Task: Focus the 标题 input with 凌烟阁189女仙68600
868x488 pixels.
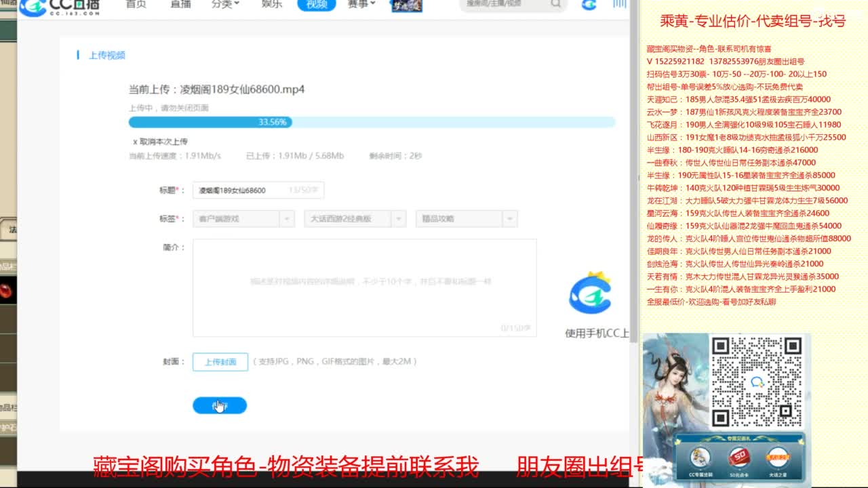Action: 258,190
